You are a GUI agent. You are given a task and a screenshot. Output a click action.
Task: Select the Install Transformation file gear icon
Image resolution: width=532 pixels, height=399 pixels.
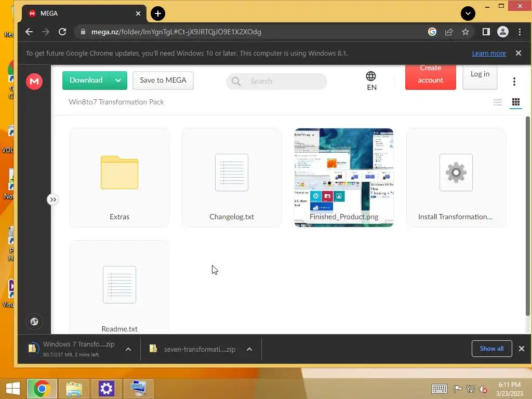pyautogui.click(x=456, y=172)
